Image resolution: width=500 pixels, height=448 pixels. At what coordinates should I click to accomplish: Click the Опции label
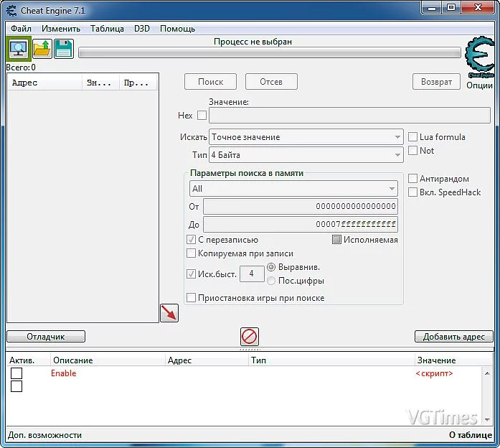tap(480, 85)
